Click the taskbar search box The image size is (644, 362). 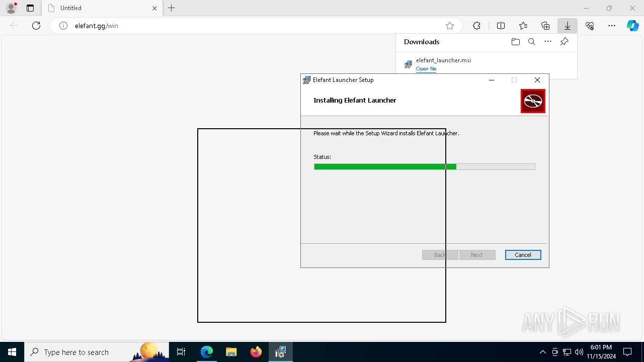[97, 352]
